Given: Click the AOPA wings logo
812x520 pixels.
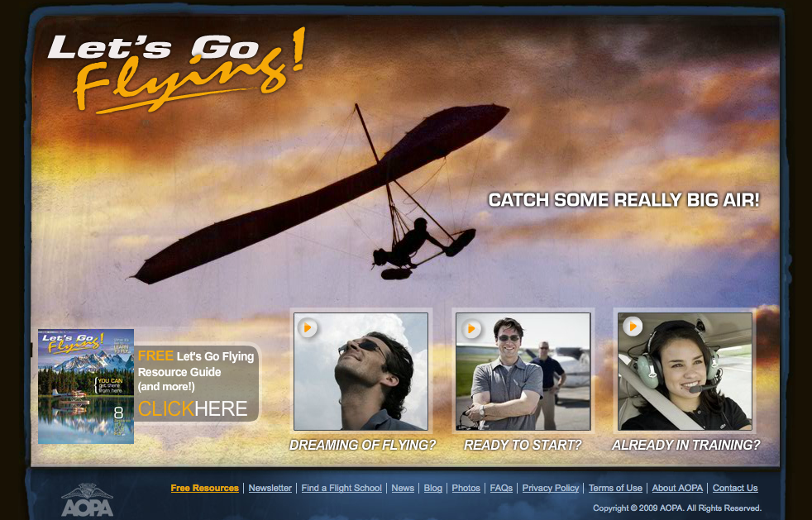Looking at the screenshot, I should (x=87, y=499).
